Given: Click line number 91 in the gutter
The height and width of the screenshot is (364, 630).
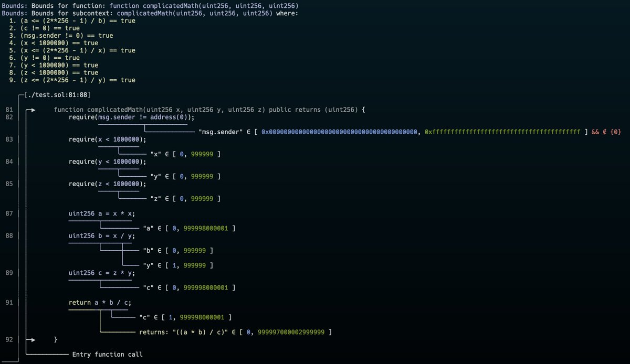Looking at the screenshot, I should click(x=9, y=303).
